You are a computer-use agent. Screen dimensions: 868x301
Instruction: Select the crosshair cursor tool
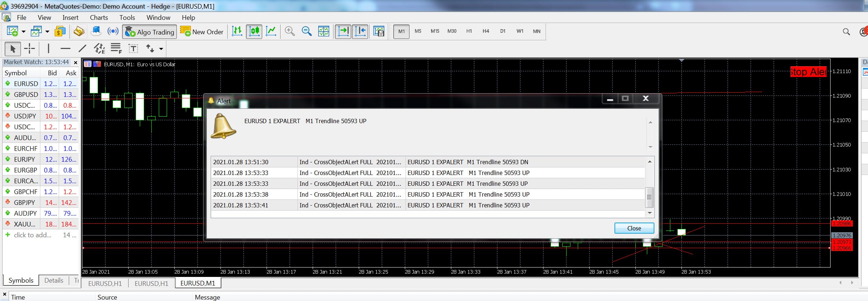[x=30, y=49]
